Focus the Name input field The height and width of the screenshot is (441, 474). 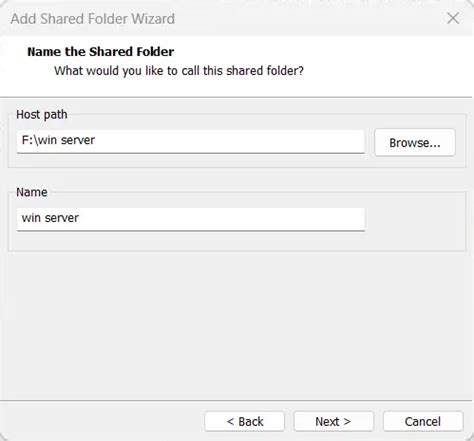pos(191,219)
